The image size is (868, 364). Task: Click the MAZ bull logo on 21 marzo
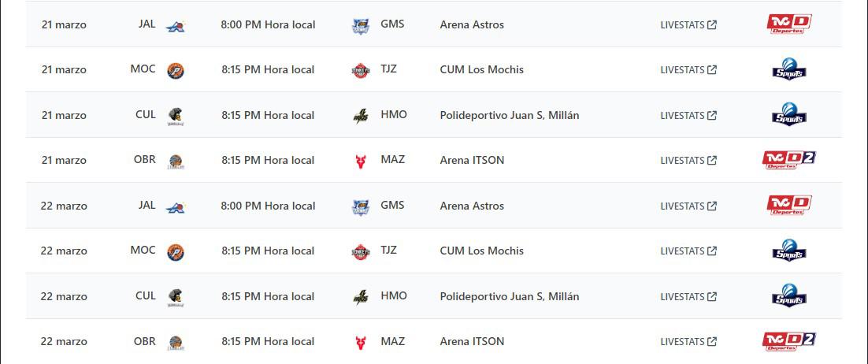pyautogui.click(x=361, y=161)
